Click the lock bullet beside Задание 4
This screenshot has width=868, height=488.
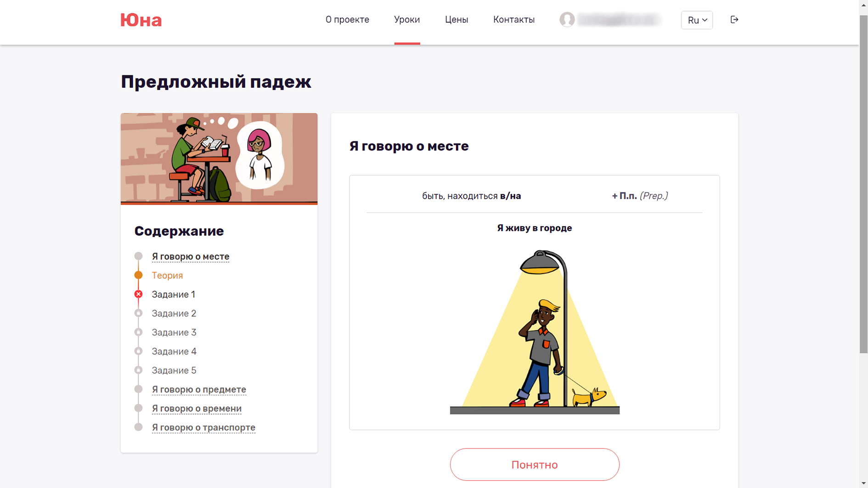coord(138,351)
